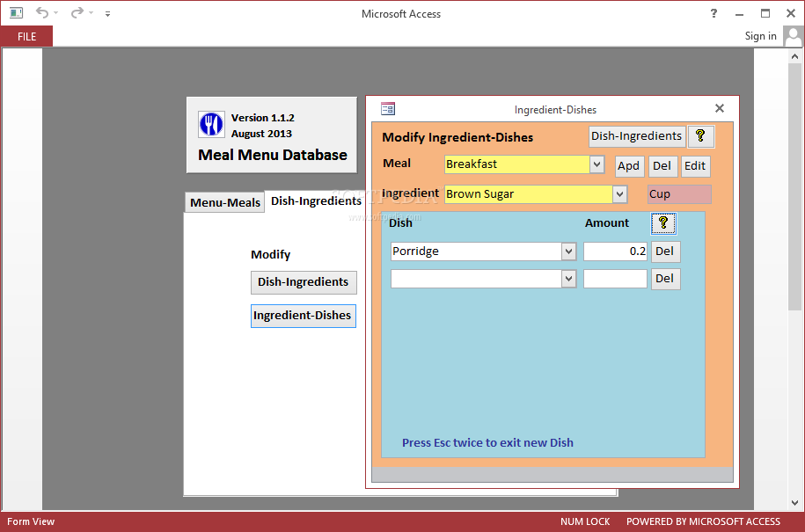Click the empty new Amount field
The height and width of the screenshot is (532, 805).
[x=615, y=279]
